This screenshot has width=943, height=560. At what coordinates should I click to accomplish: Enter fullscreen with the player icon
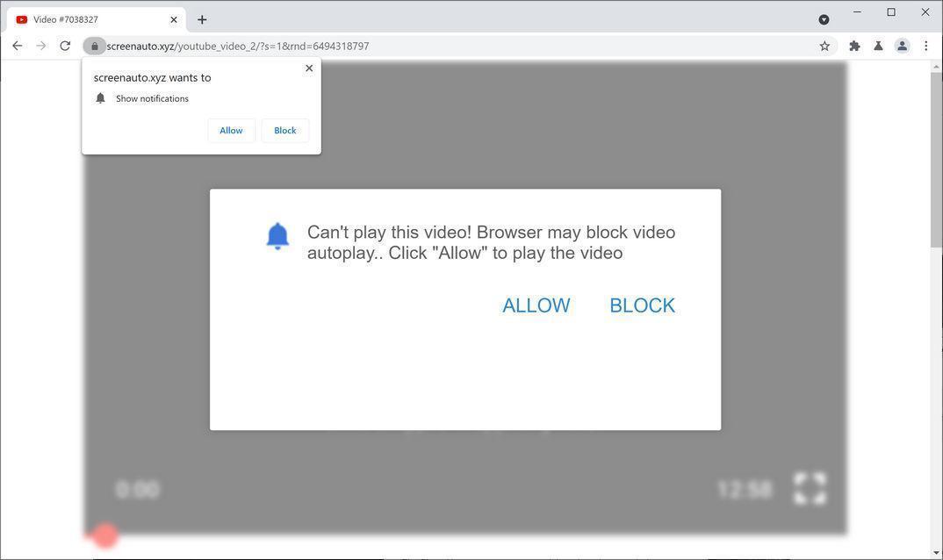(x=810, y=488)
